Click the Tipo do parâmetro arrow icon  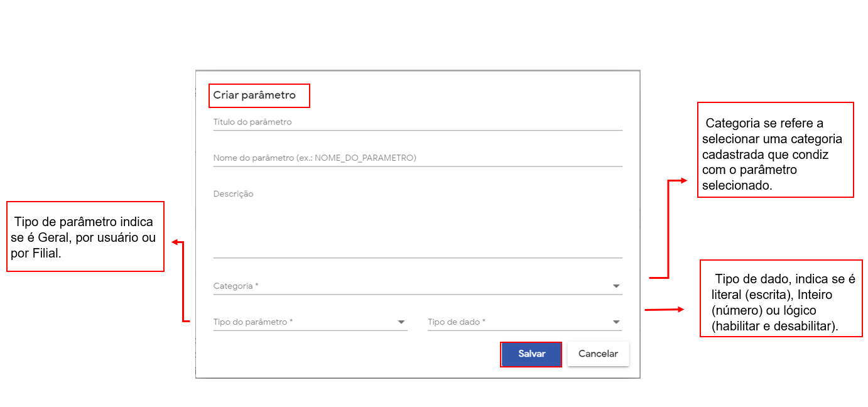[401, 322]
